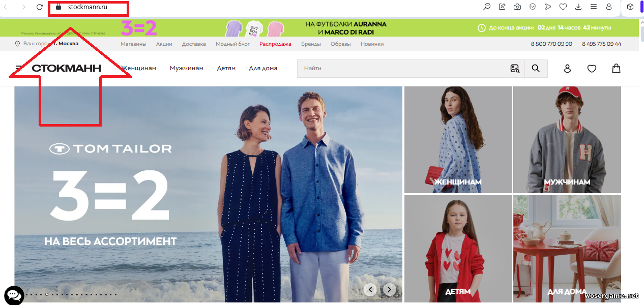Image resolution: width=644 pixels, height=305 pixels.
Task: Open the store account profile icon
Action: [568, 68]
